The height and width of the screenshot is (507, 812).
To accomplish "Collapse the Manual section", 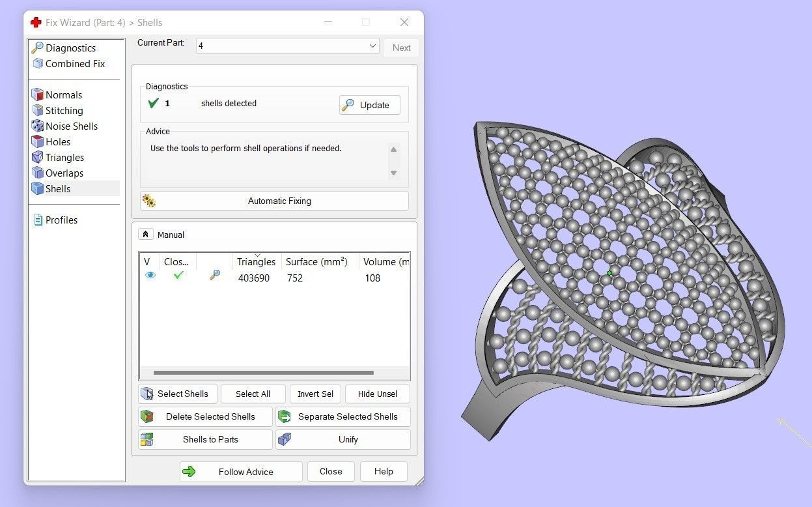I will [x=146, y=235].
